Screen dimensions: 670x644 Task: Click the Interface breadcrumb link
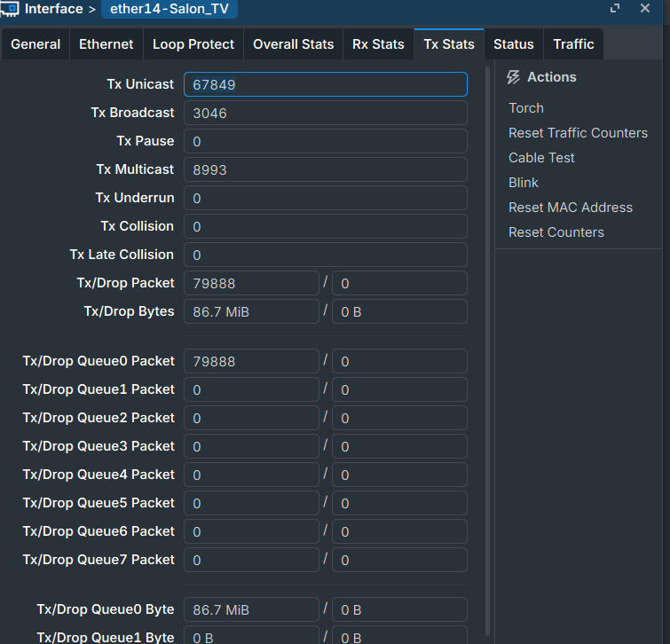pos(54,9)
